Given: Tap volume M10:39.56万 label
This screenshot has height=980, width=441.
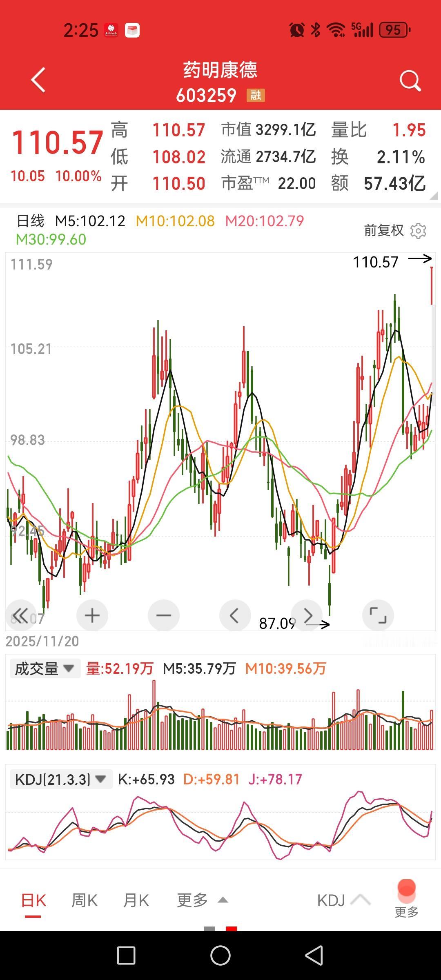Looking at the screenshot, I should [285, 668].
